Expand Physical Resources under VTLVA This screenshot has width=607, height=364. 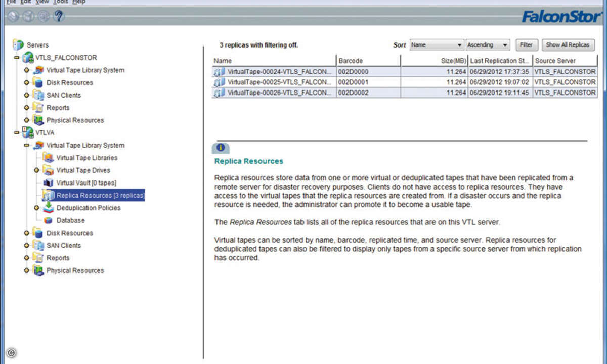pyautogui.click(x=27, y=270)
